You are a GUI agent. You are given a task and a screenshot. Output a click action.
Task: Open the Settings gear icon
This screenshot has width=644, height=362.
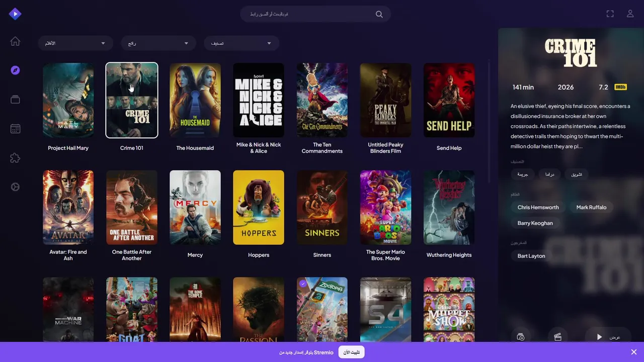click(15, 187)
